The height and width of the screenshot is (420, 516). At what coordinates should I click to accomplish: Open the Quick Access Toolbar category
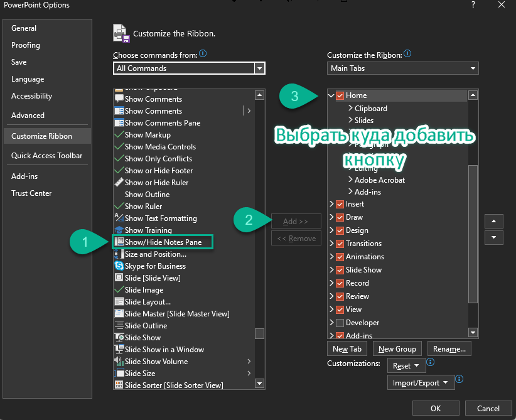click(x=46, y=155)
